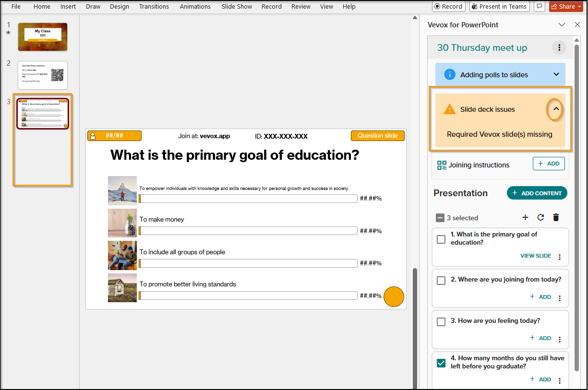
Task: Open the session options three-dot menu
Action: (x=559, y=47)
